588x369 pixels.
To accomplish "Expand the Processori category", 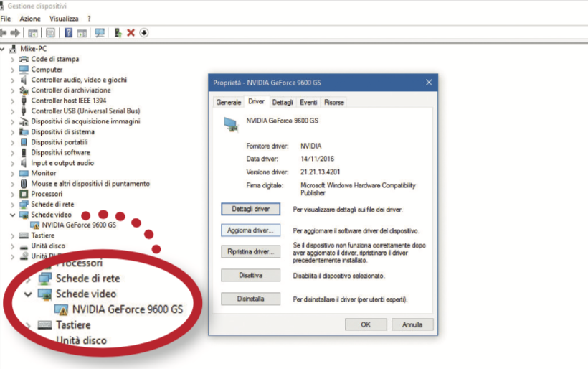I will pyautogui.click(x=13, y=194).
